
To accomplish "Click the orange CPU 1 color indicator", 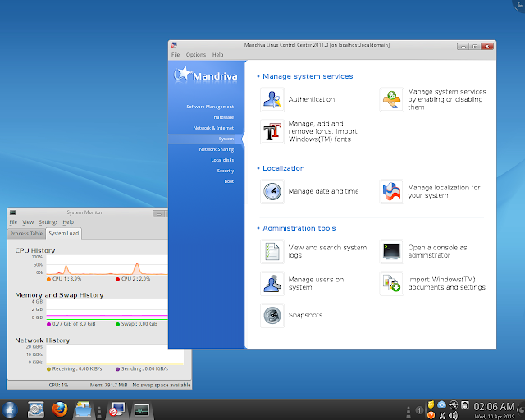I will 49,279.
